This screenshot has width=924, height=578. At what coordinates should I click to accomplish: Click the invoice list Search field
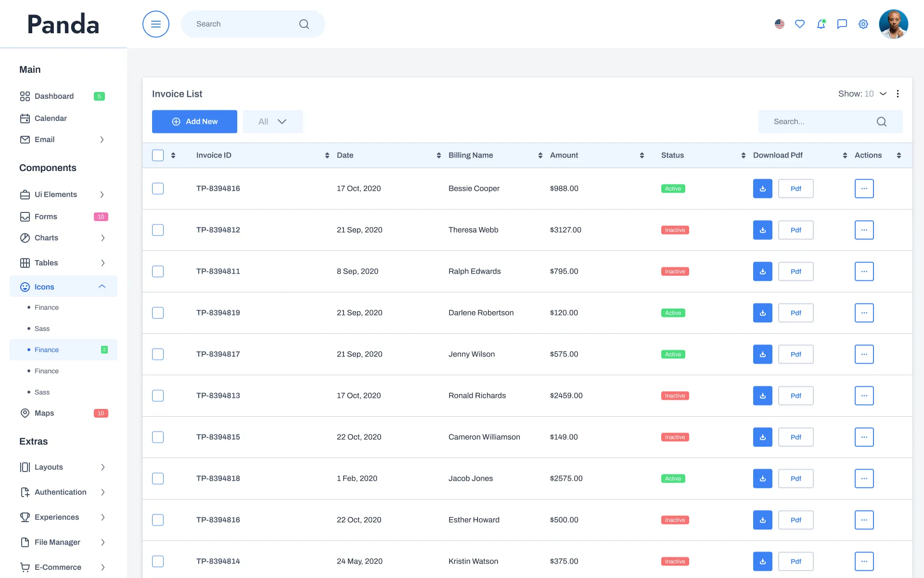[x=823, y=122]
